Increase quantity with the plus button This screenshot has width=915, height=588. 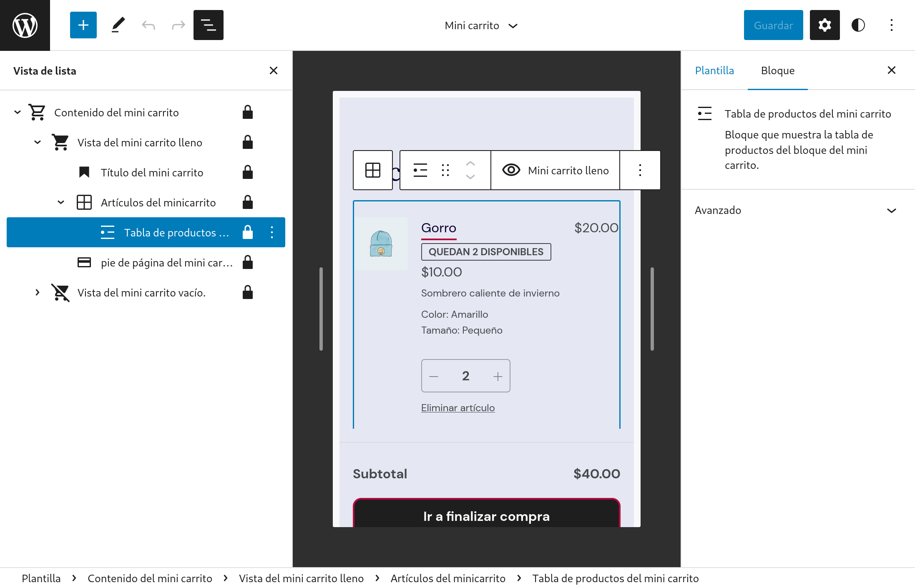[498, 376]
